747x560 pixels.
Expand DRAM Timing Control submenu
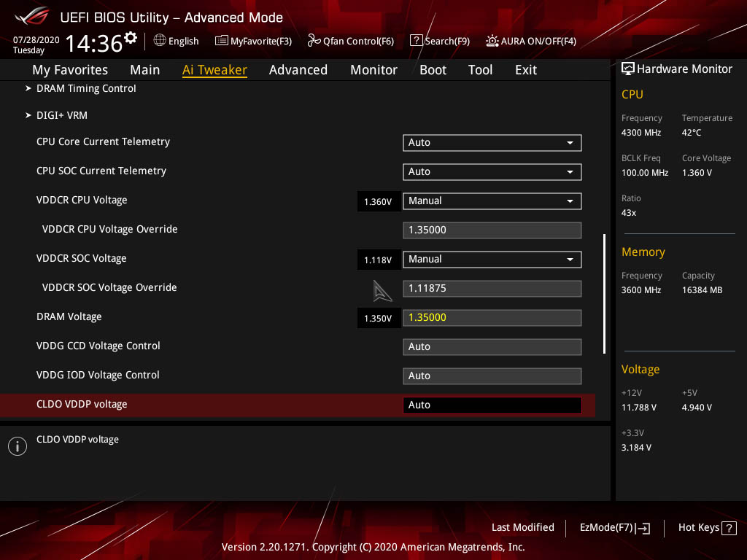point(86,88)
